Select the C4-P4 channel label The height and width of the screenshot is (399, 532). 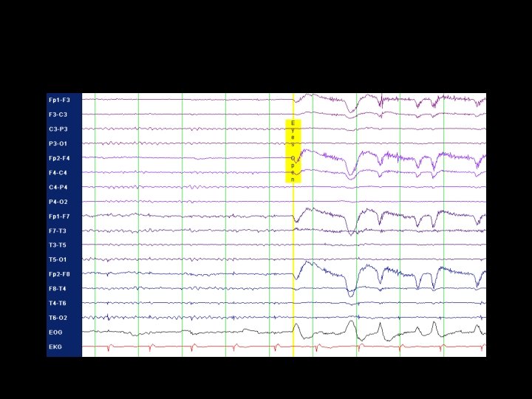pos(58,187)
